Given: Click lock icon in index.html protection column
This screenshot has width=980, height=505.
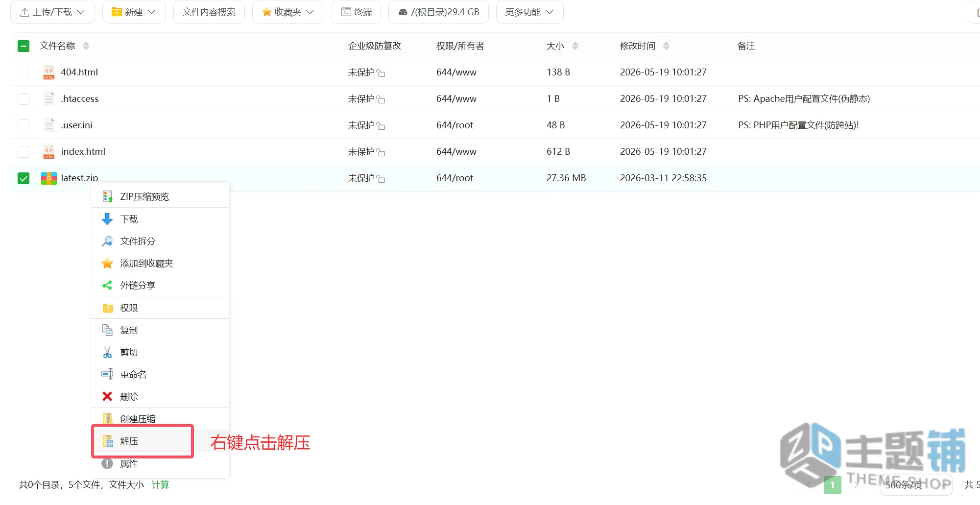Looking at the screenshot, I should (x=381, y=152).
